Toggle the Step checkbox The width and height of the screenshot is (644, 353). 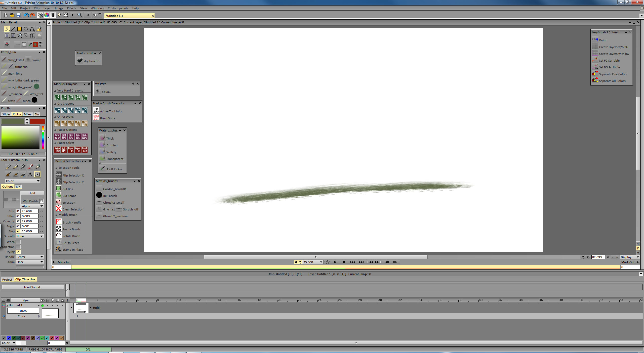pos(18,231)
